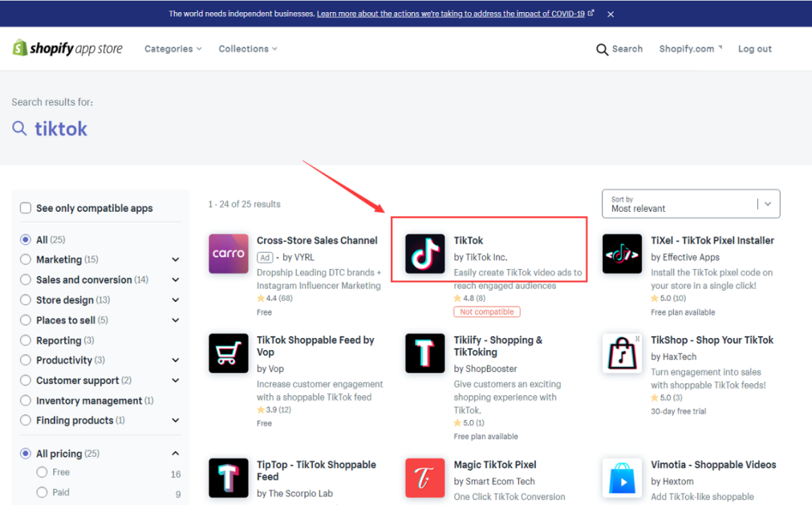The height and width of the screenshot is (505, 812).
Task: Collapse the All pricing section chevron
Action: point(175,453)
